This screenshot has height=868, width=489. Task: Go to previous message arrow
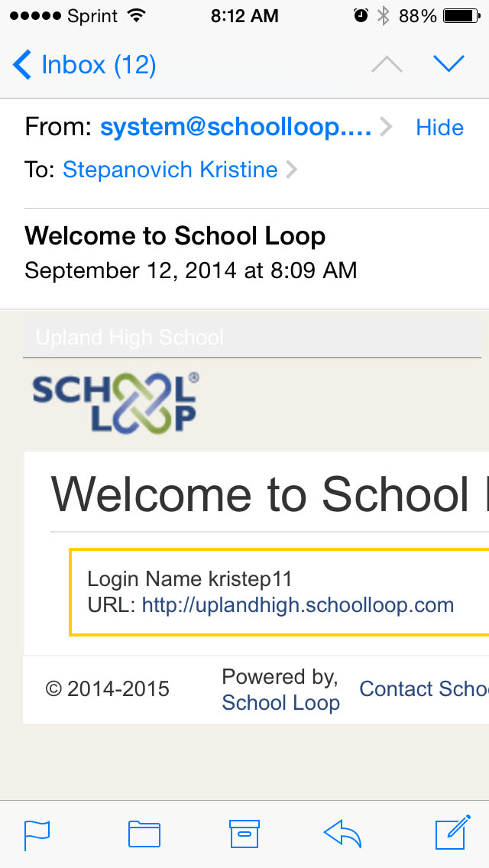click(387, 65)
